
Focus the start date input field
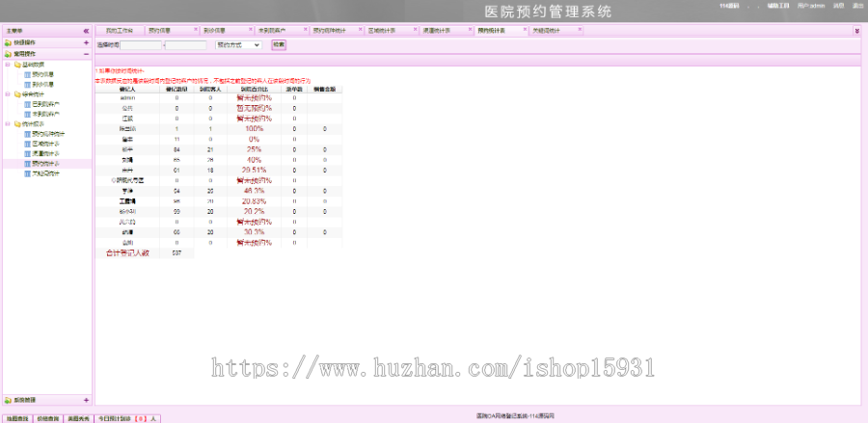pyautogui.click(x=141, y=45)
